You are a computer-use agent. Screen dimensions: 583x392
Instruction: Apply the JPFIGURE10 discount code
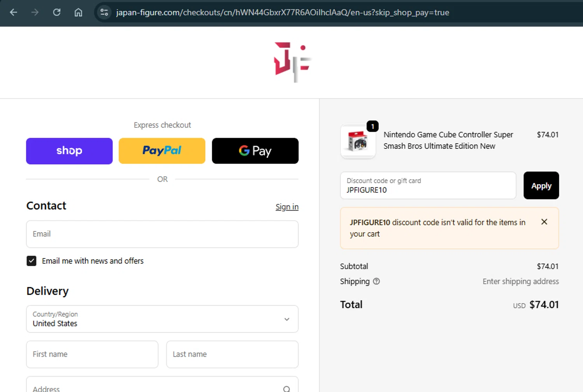click(541, 185)
